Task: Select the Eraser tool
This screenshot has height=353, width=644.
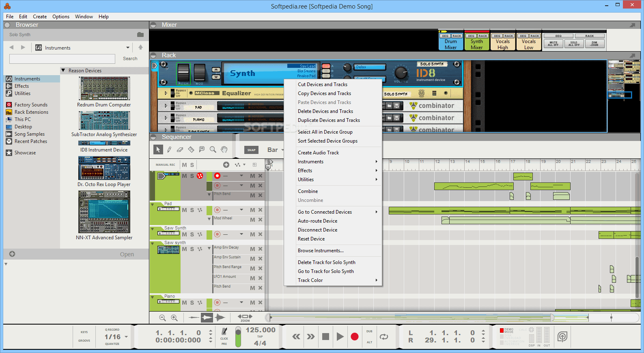Action: tap(180, 149)
